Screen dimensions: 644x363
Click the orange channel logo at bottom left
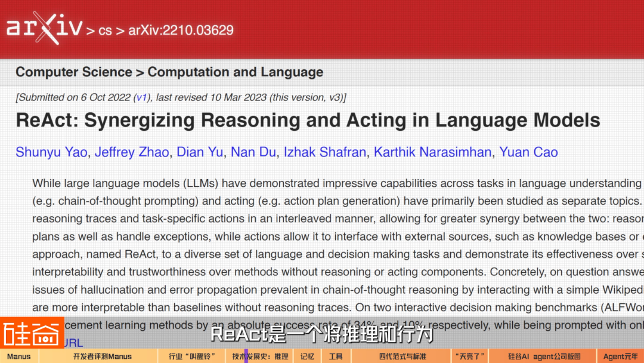[x=32, y=333]
